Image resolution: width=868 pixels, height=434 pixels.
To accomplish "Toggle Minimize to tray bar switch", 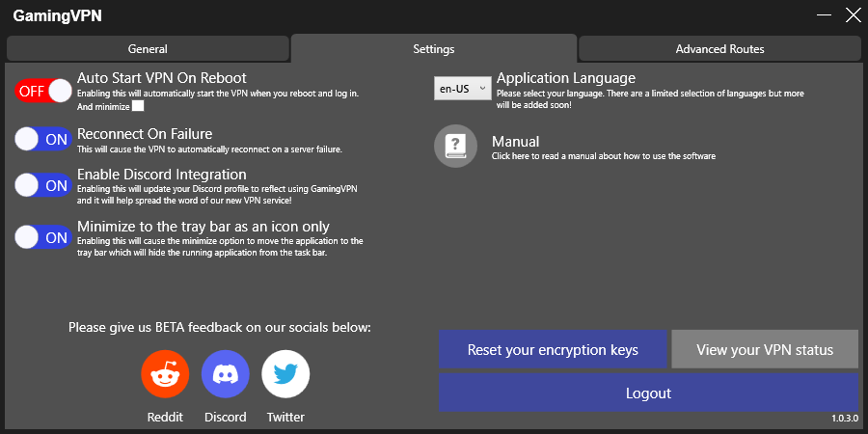I will (x=44, y=237).
